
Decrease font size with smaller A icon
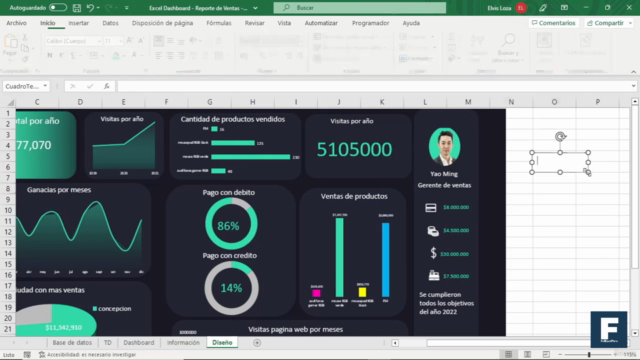click(x=141, y=40)
